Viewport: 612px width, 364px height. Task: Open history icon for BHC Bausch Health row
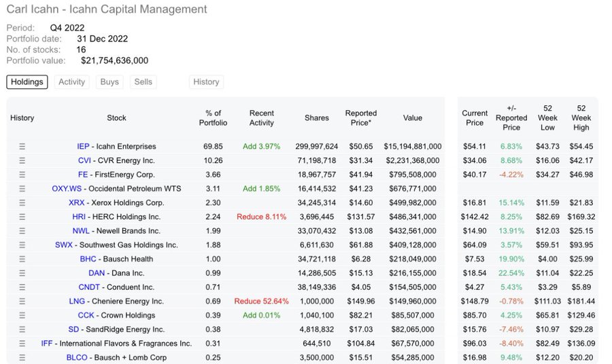click(22, 259)
